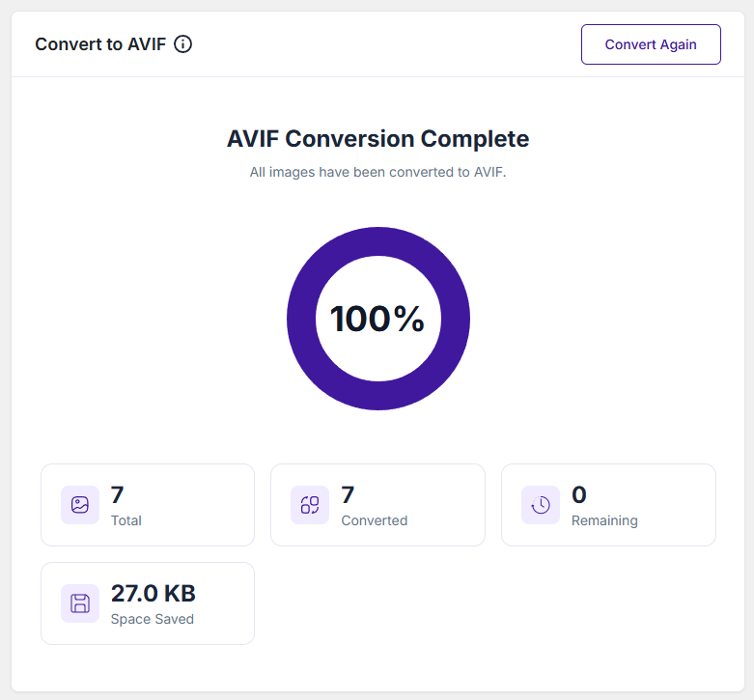Click the All images converted subtitle
Screen dimensions: 754x700
pyautogui.click(x=377, y=172)
